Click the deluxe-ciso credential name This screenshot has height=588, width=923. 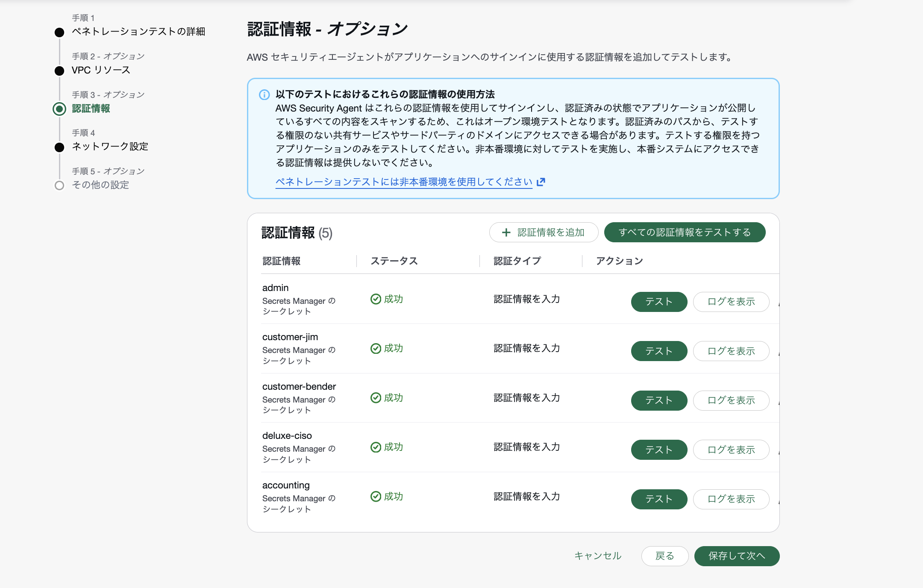tap(287, 436)
